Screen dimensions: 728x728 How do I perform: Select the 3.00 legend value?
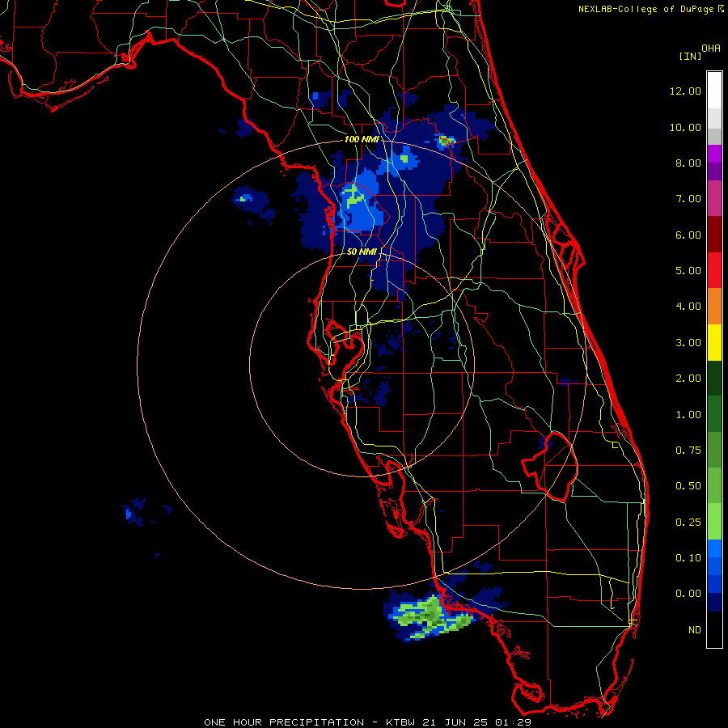(x=688, y=343)
